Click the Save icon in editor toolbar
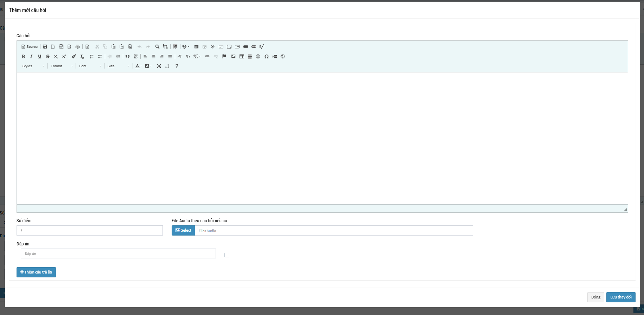Image resolution: width=644 pixels, height=315 pixels. click(x=45, y=47)
